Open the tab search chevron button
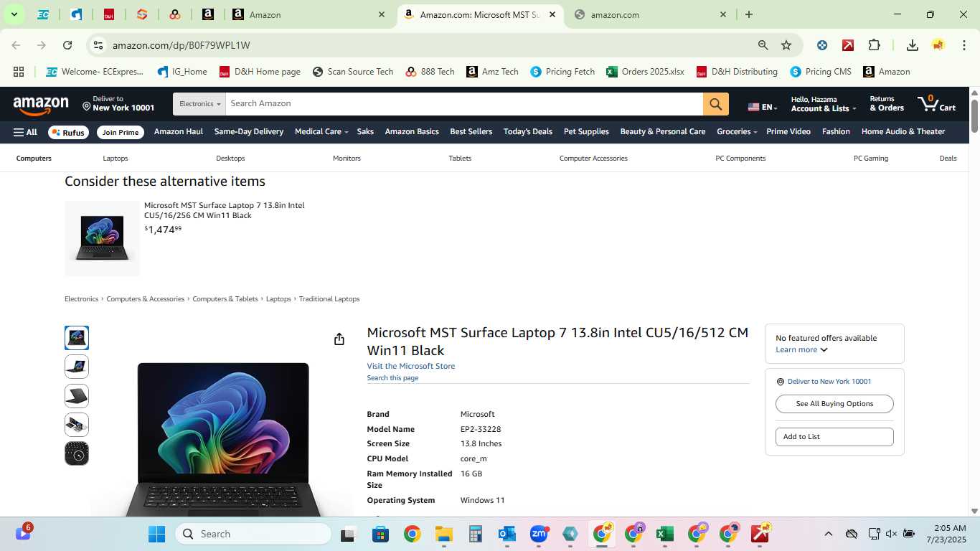The height and width of the screenshot is (551, 980). coord(14,14)
